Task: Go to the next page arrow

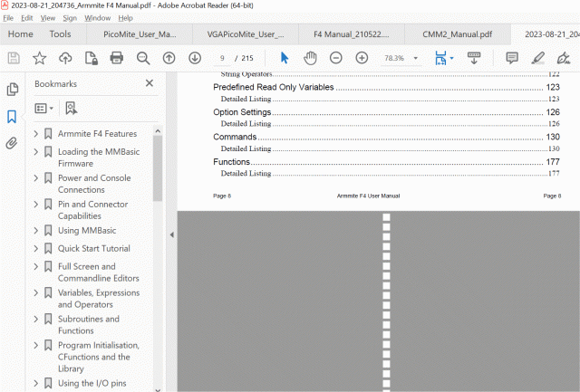Action: pos(195,58)
